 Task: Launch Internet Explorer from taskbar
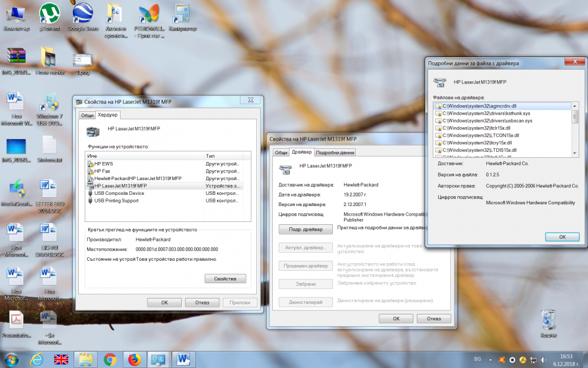coord(36,360)
